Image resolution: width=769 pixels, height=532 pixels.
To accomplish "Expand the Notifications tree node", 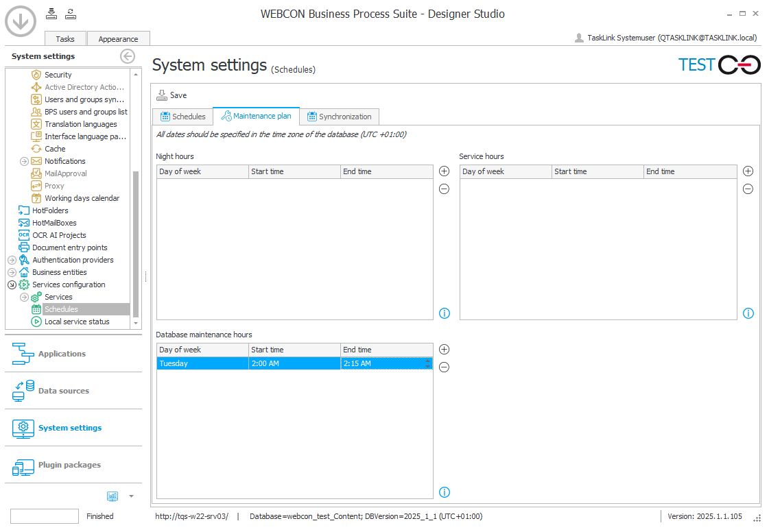I will point(24,161).
